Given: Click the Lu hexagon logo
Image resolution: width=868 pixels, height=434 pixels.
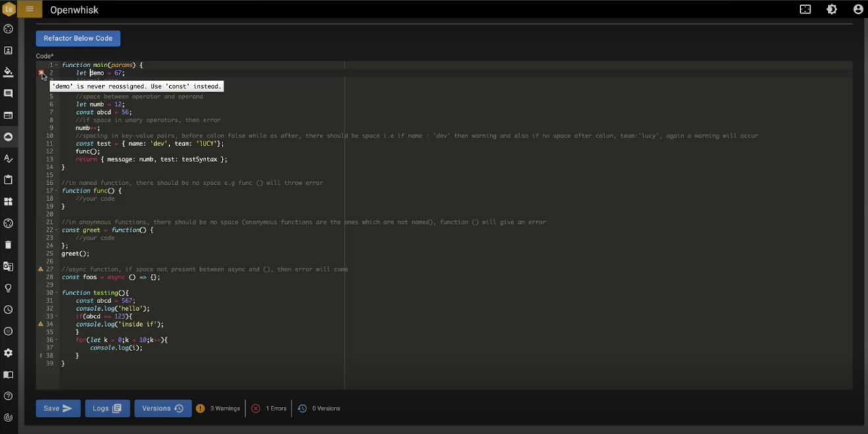Looking at the screenshot, I should tap(9, 9).
